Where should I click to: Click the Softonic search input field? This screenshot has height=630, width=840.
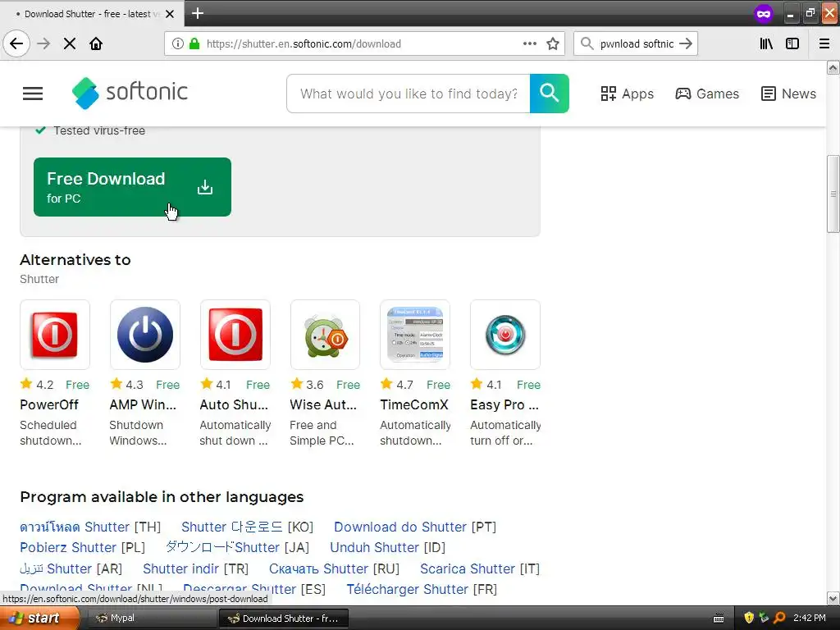pos(409,94)
